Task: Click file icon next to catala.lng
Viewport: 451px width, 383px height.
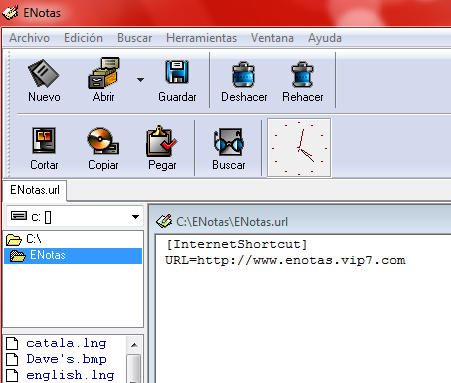Action: click(12, 343)
